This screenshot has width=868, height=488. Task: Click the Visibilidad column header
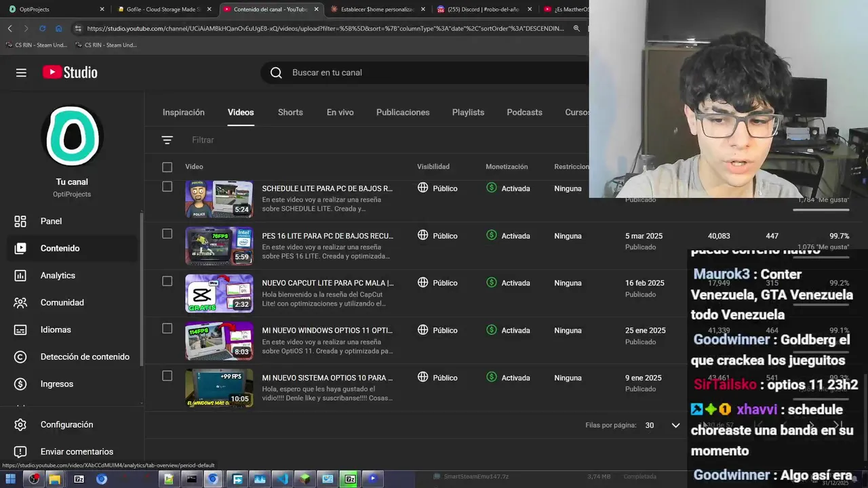pos(433,167)
